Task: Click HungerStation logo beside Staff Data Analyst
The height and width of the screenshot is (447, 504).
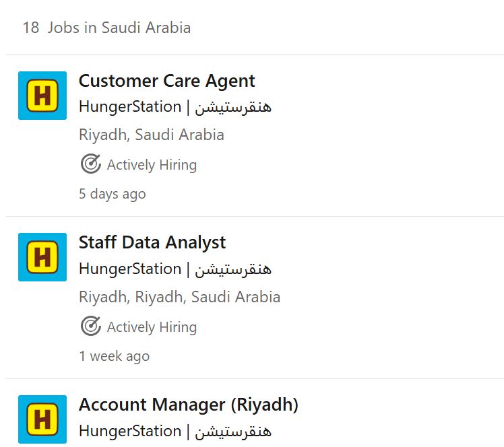Action: point(42,257)
